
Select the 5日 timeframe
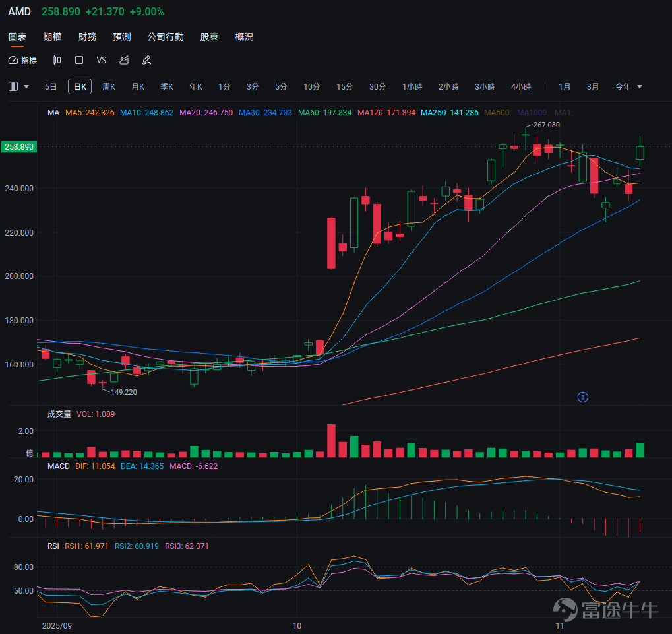pos(51,87)
